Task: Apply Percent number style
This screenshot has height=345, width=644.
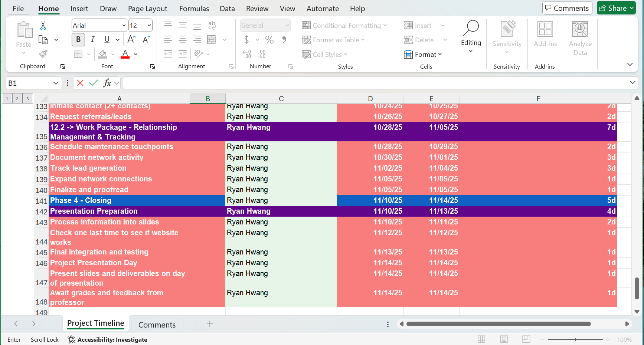Action: (x=269, y=39)
